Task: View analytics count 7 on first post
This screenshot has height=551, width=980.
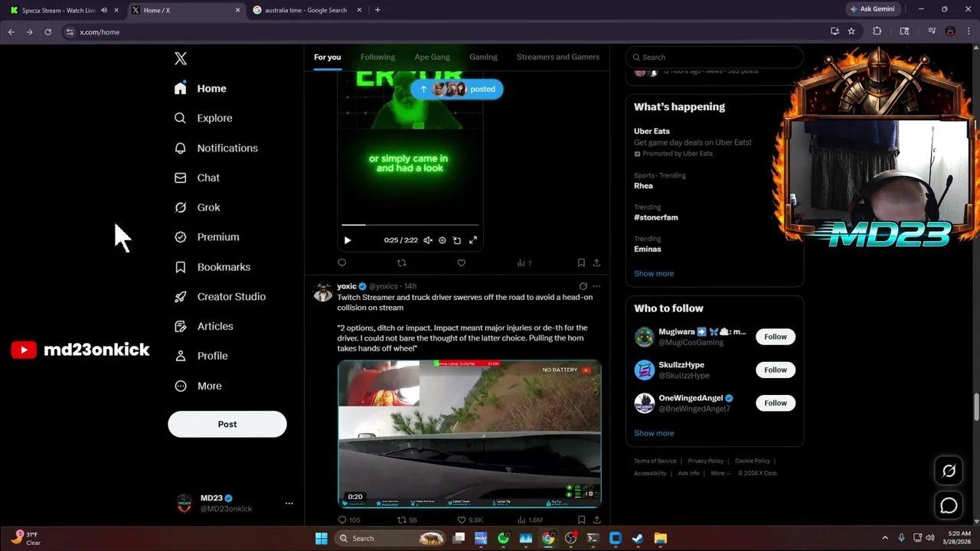Action: pyautogui.click(x=524, y=263)
